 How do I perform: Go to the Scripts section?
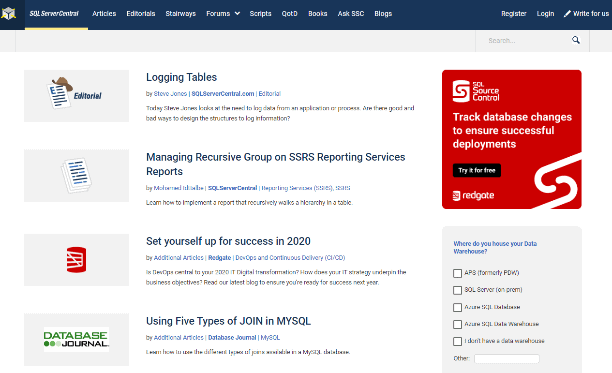pos(260,14)
